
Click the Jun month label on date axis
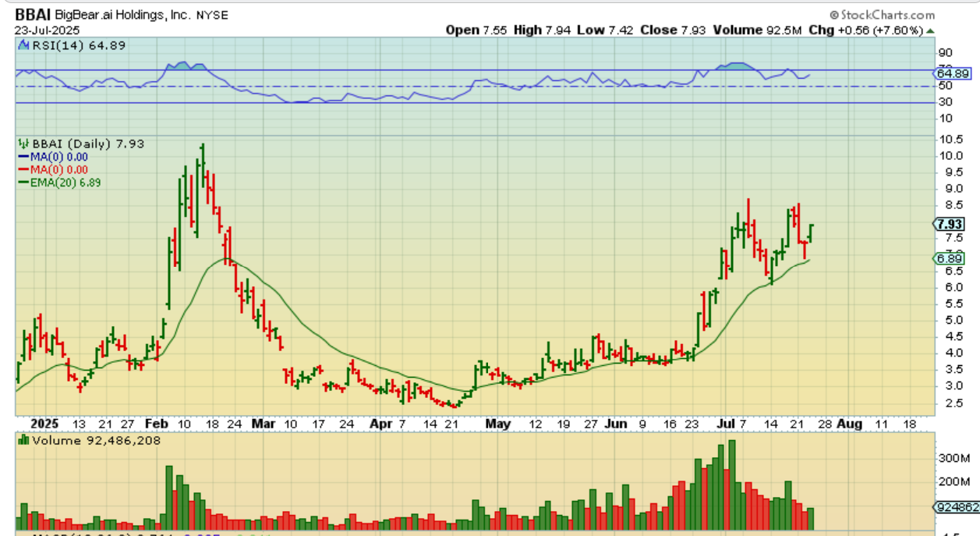(x=616, y=424)
